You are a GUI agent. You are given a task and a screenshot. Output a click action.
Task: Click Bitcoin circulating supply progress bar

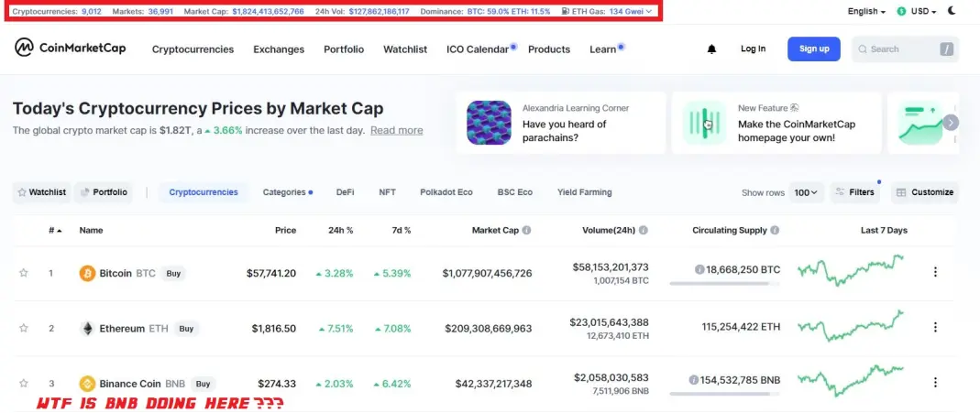724,283
